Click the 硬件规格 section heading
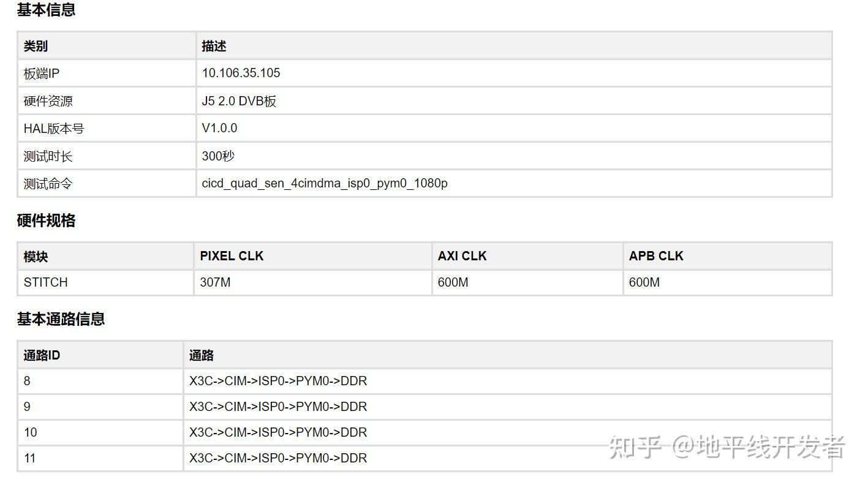This screenshot has width=868, height=482. click(46, 220)
